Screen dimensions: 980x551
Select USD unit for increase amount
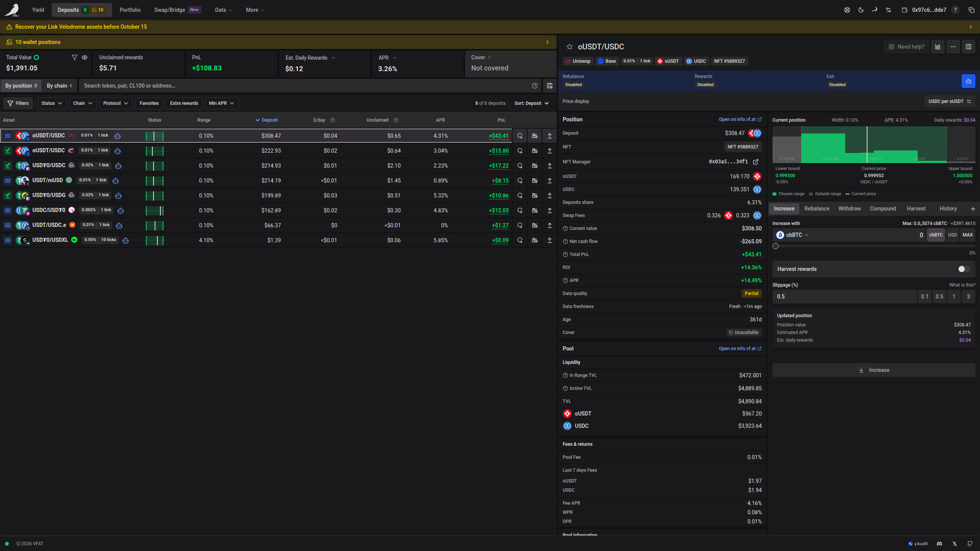(x=952, y=235)
